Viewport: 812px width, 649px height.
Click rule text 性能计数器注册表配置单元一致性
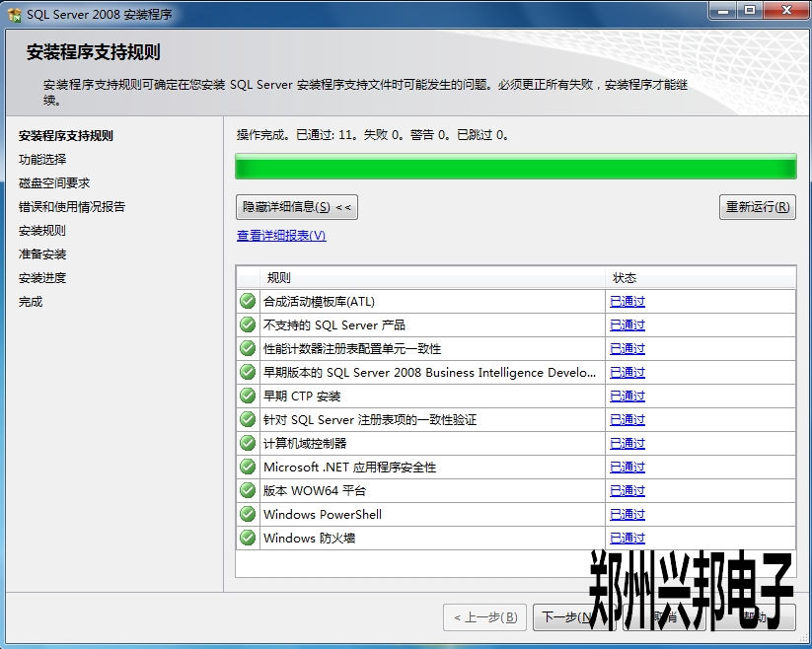pyautogui.click(x=352, y=349)
